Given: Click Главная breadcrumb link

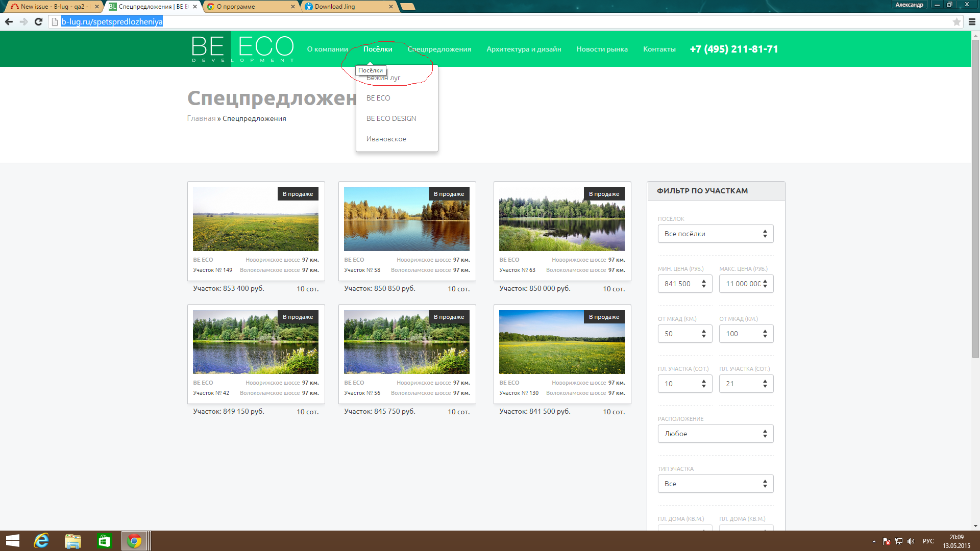Looking at the screenshot, I should [201, 118].
